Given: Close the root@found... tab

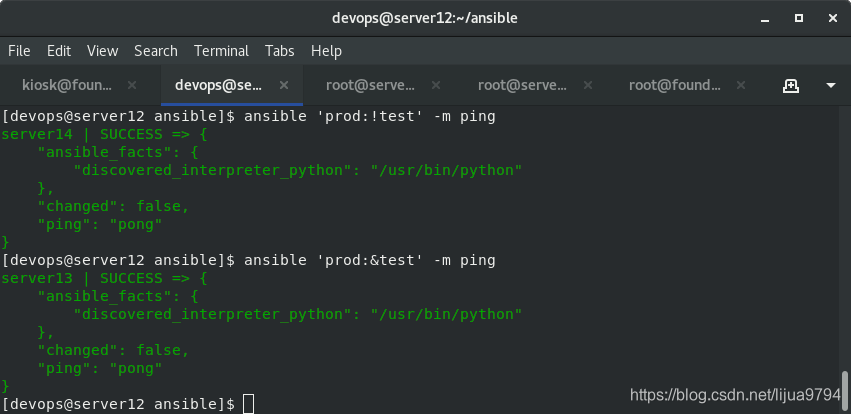Looking at the screenshot, I should click(x=741, y=85).
